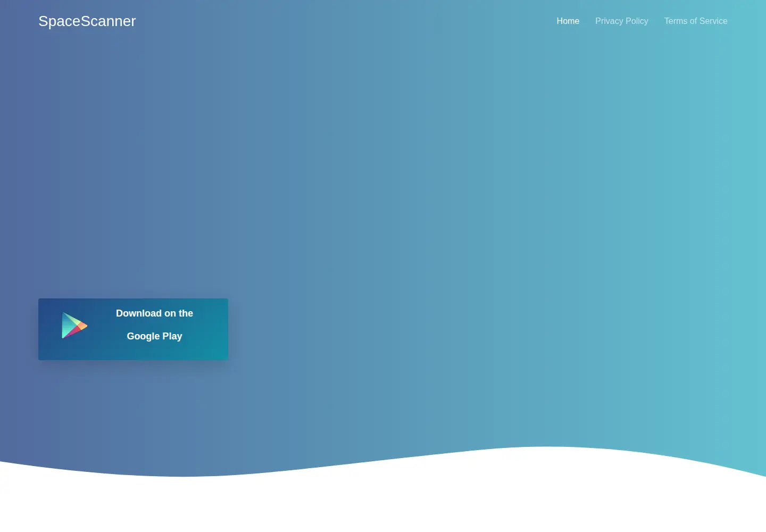Click the SpaceScanner brand logo text
Screen dimensions: 766x532
pyautogui.click(x=87, y=21)
